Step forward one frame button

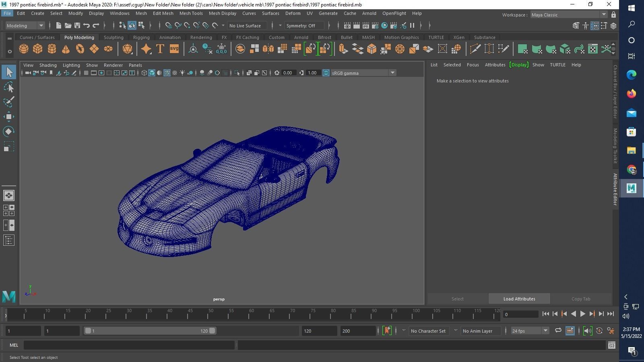click(601, 314)
